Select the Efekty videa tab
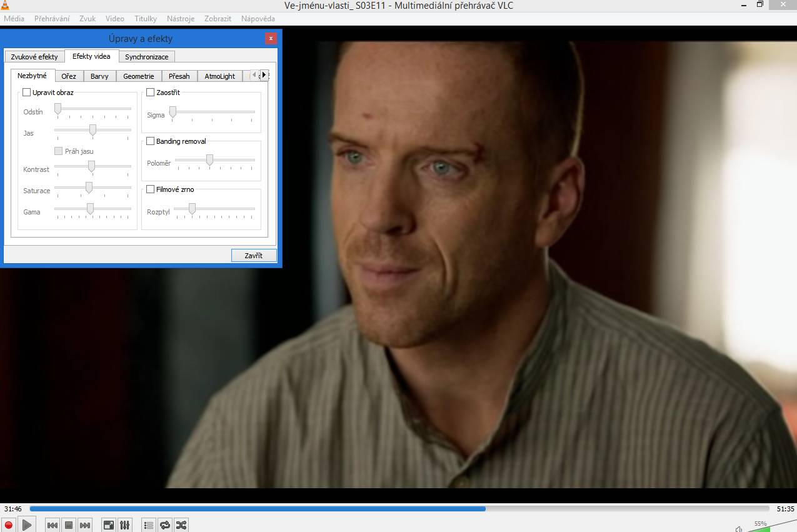 tap(91, 56)
